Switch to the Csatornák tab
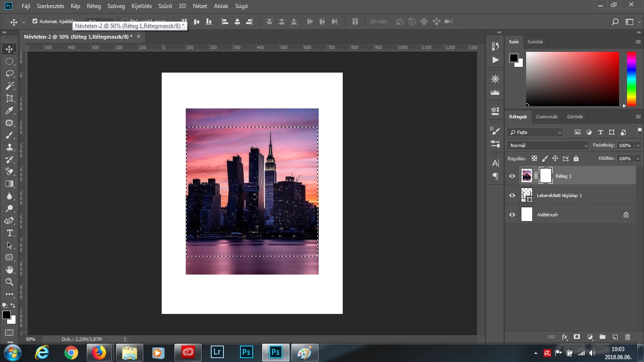Image resolution: width=644 pixels, height=362 pixels. pos(546,117)
